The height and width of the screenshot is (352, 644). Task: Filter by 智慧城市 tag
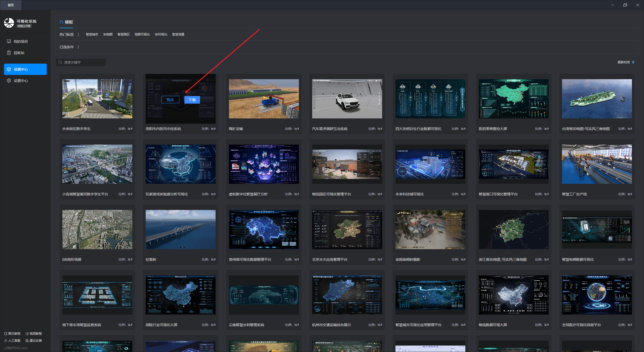[x=92, y=34]
